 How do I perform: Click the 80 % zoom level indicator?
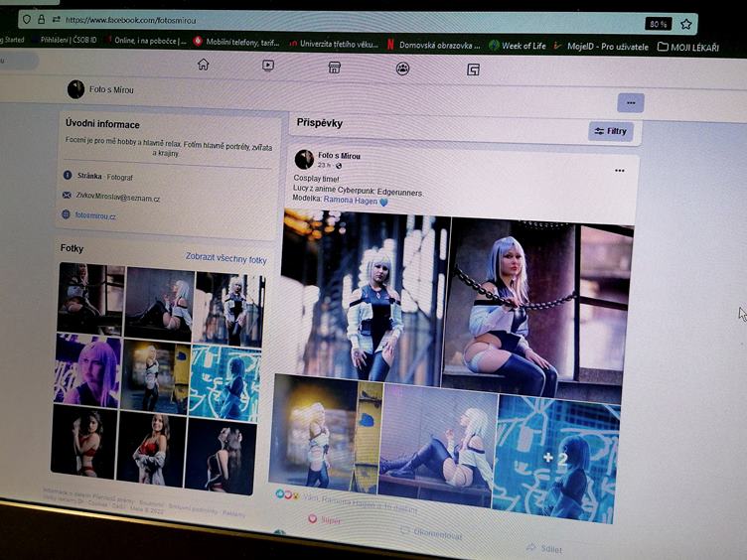658,24
